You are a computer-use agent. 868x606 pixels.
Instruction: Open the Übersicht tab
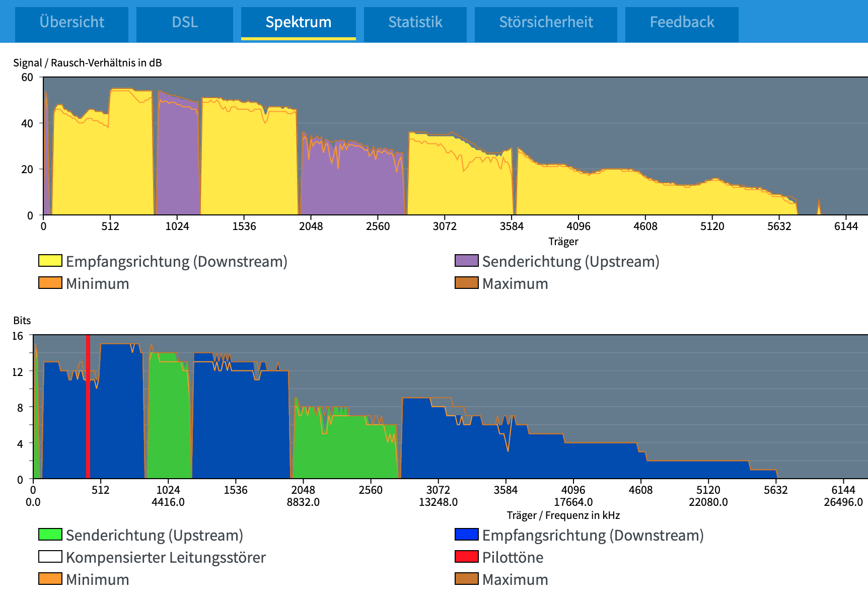pyautogui.click(x=71, y=23)
